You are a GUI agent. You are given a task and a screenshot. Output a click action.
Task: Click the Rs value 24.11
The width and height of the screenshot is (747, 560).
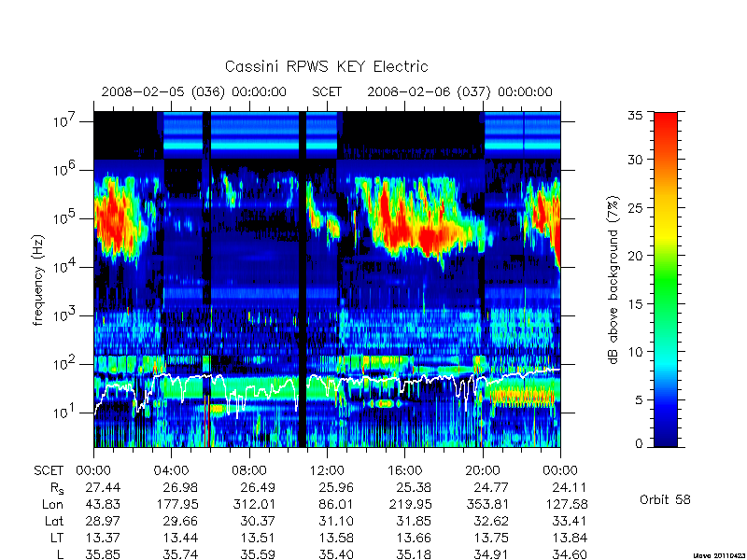(570, 487)
